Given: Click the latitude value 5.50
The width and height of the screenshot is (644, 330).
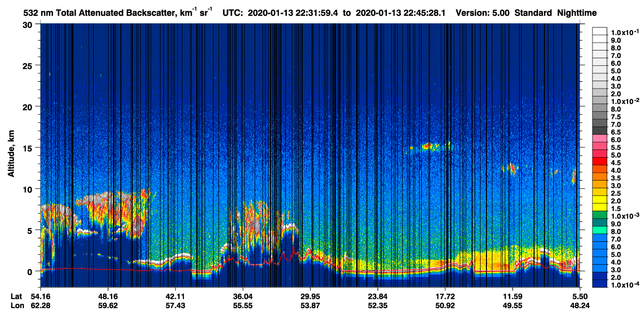Looking at the screenshot, I should pos(580,296).
